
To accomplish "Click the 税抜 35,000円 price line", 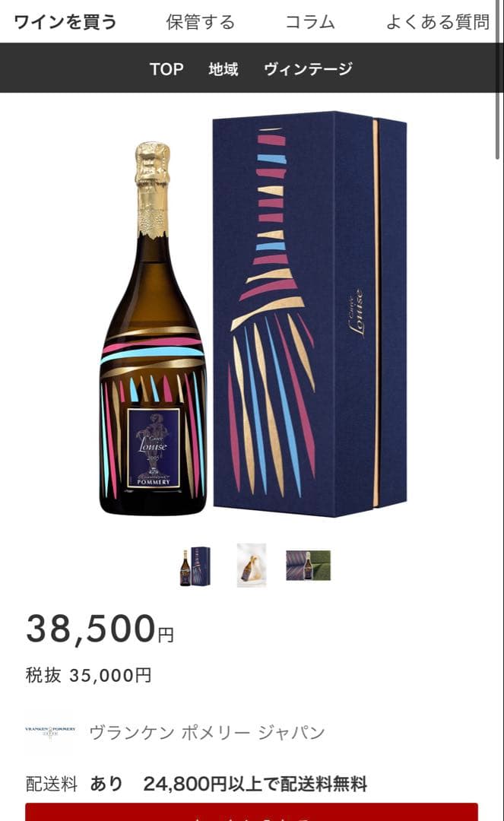I will 88,675.
